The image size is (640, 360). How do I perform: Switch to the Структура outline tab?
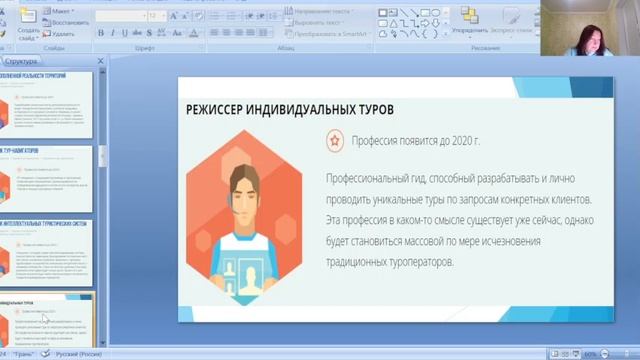tap(21, 61)
